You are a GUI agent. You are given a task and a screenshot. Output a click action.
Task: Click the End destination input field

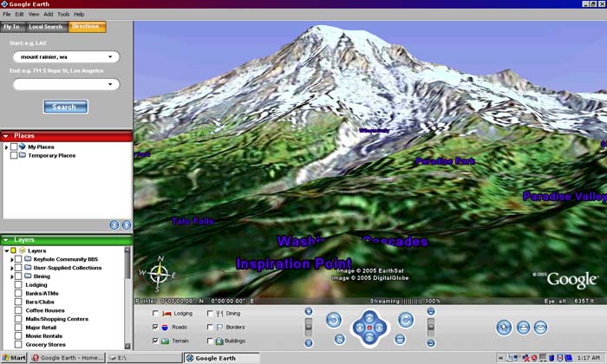pos(65,84)
